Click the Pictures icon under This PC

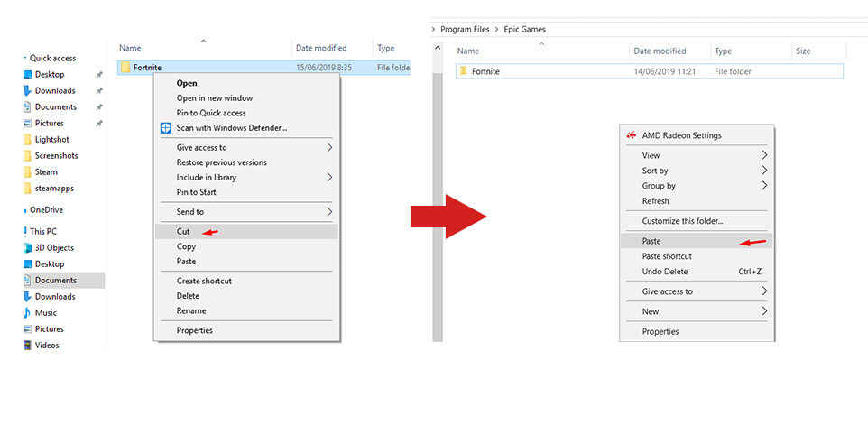tap(28, 328)
